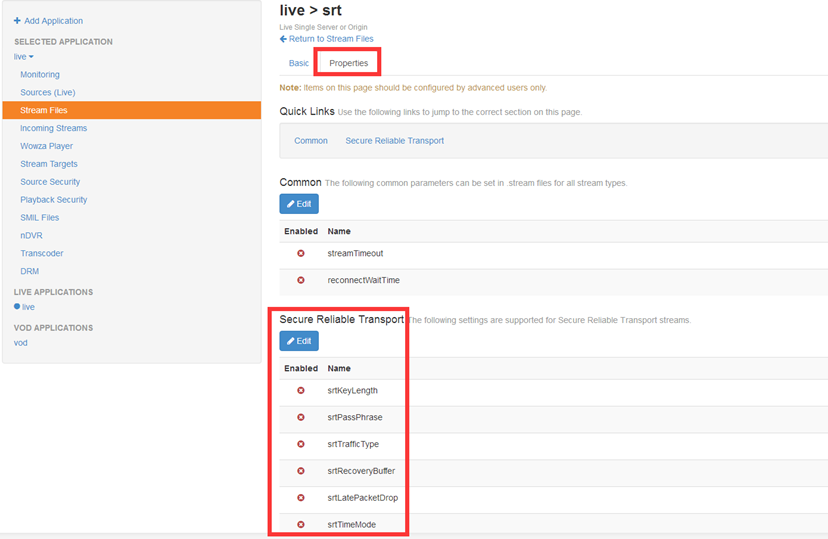Open nDVR in the sidebar
Image resolution: width=828 pixels, height=539 pixels.
pos(32,235)
